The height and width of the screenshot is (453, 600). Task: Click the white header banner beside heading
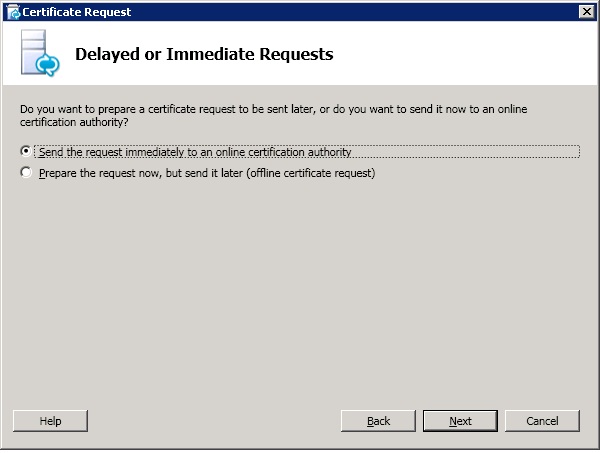click(459, 54)
